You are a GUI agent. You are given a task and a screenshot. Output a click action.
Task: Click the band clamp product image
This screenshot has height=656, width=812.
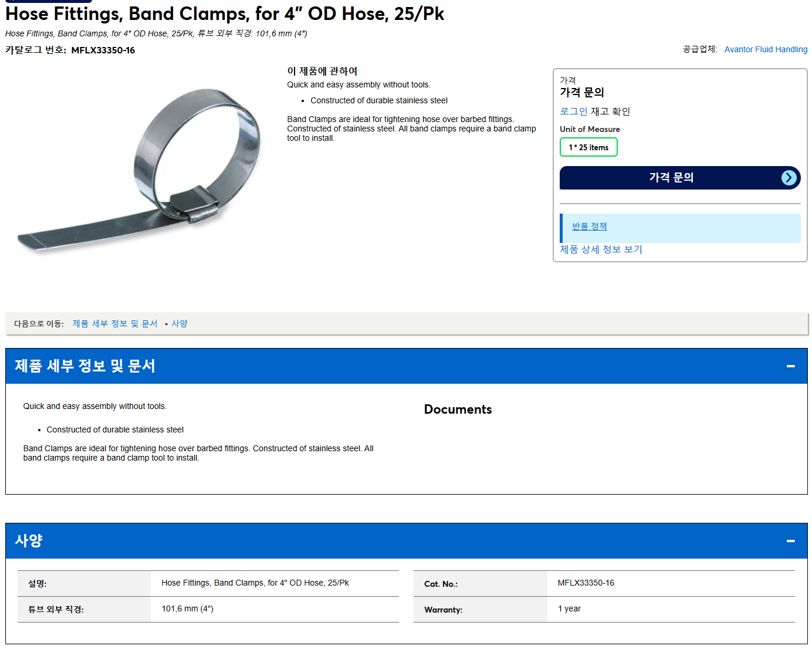(140, 170)
